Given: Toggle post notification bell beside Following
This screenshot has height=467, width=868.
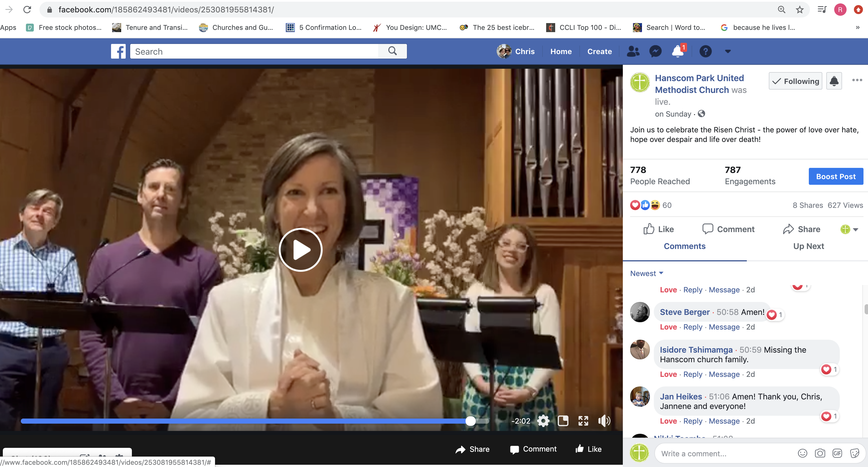Looking at the screenshot, I should click(834, 81).
